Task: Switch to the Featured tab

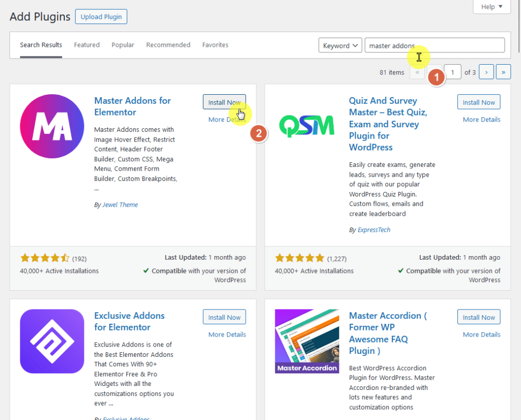Action: click(86, 45)
